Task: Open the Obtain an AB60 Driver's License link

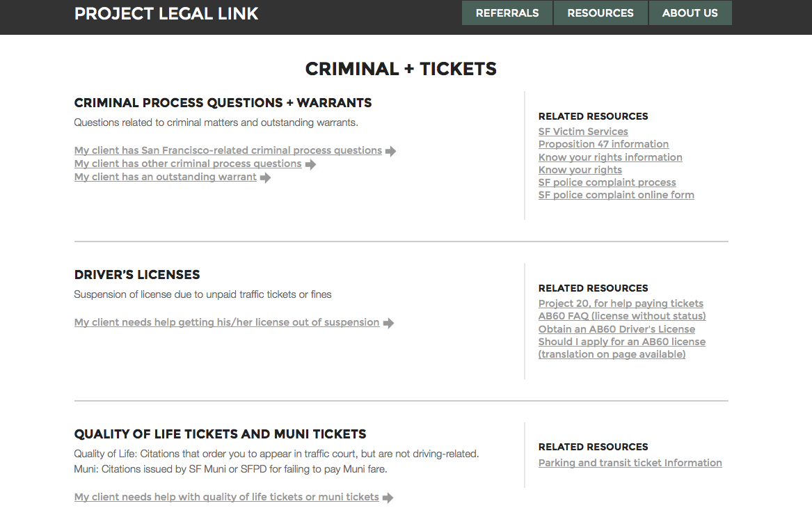Action: point(616,329)
